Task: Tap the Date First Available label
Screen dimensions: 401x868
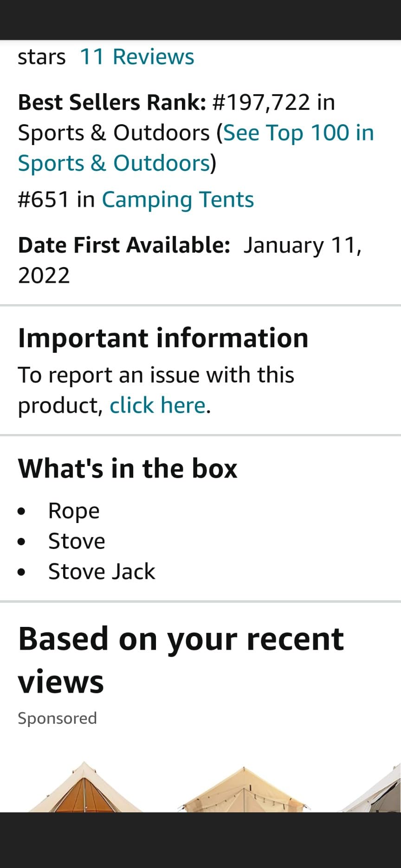Action: [x=124, y=245]
